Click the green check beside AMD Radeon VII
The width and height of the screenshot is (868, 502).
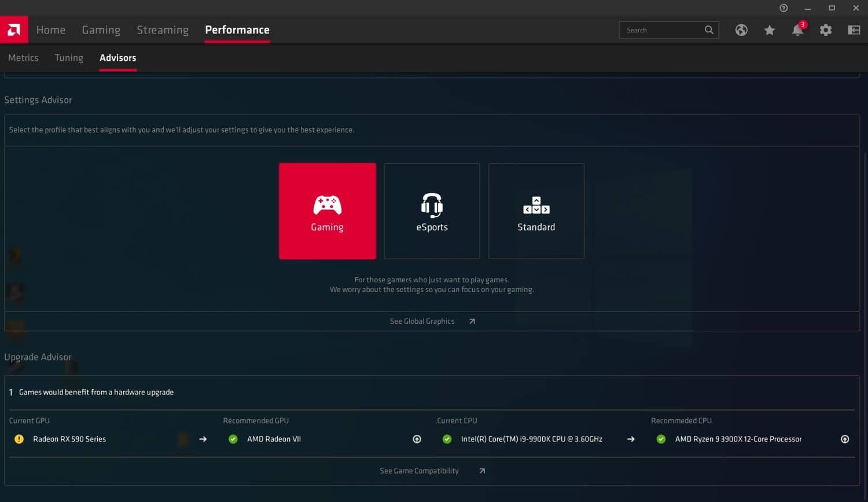coord(233,439)
